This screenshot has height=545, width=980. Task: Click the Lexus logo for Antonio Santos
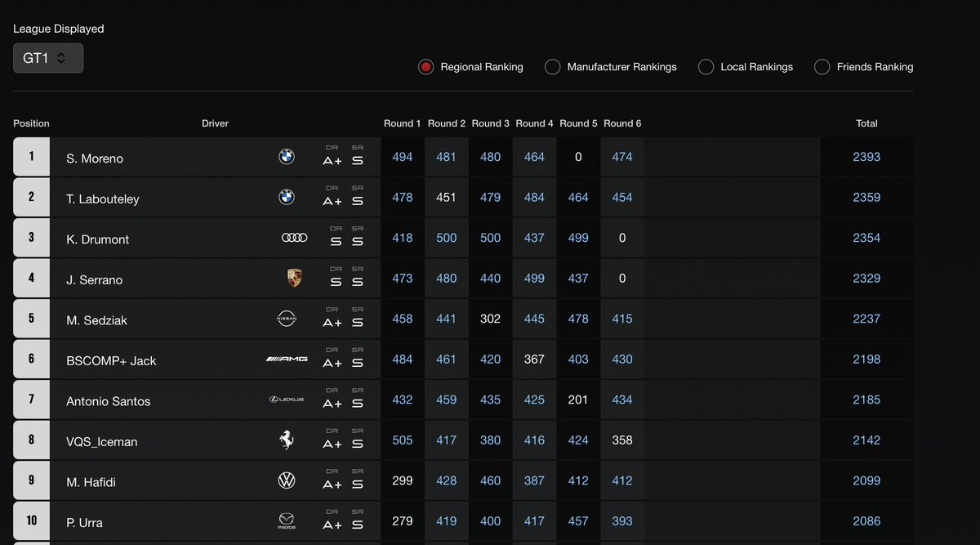pos(287,400)
